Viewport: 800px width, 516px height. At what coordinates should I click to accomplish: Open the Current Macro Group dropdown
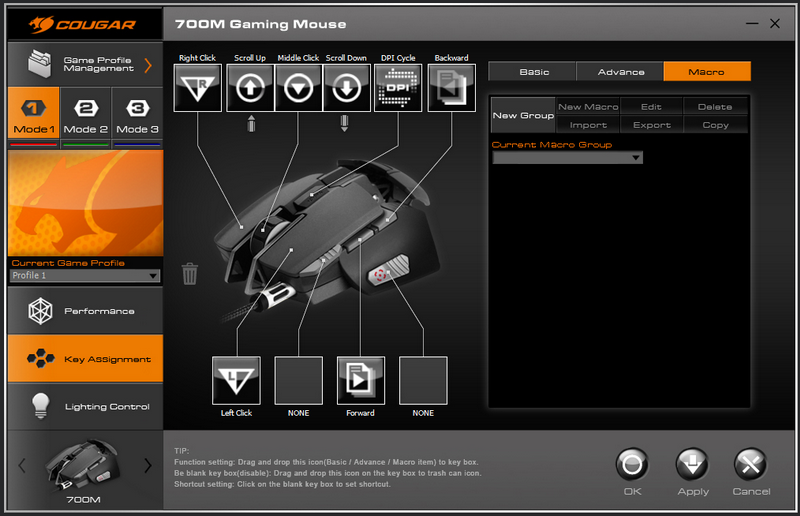[567, 158]
